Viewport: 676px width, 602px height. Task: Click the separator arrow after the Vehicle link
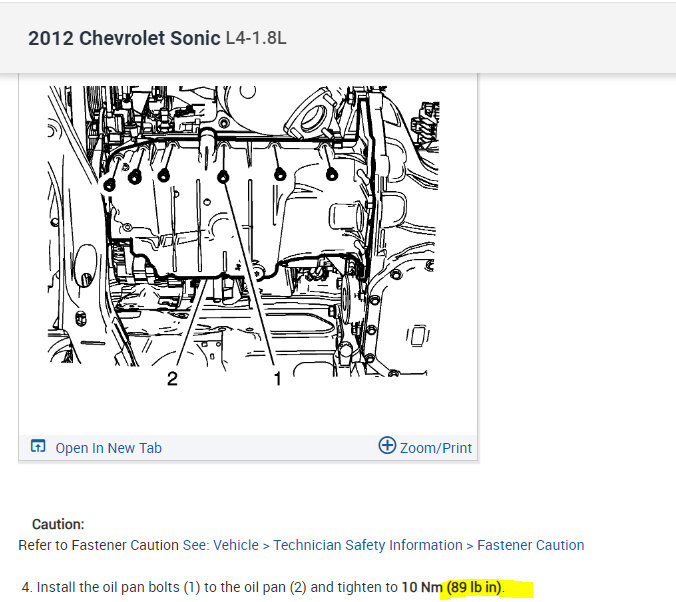[266, 546]
